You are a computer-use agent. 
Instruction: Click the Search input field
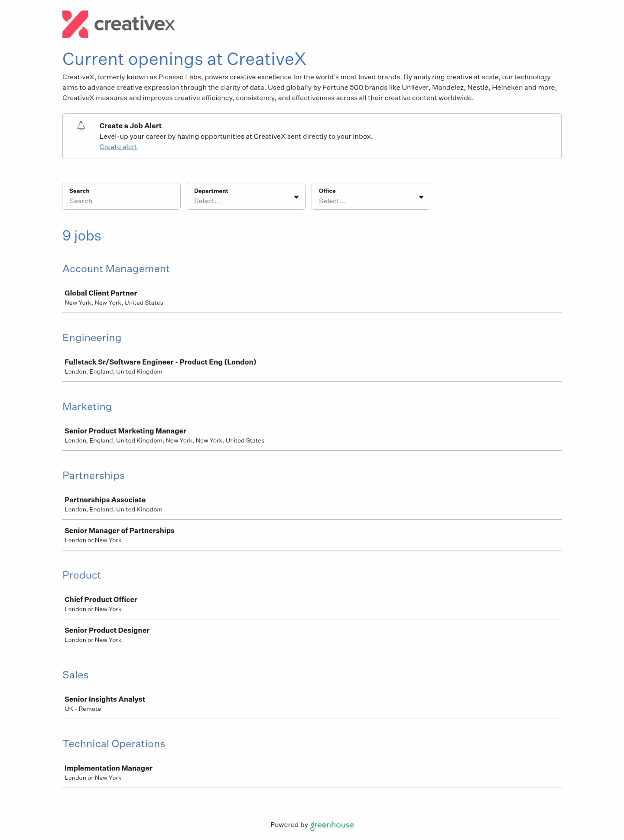[x=121, y=201]
